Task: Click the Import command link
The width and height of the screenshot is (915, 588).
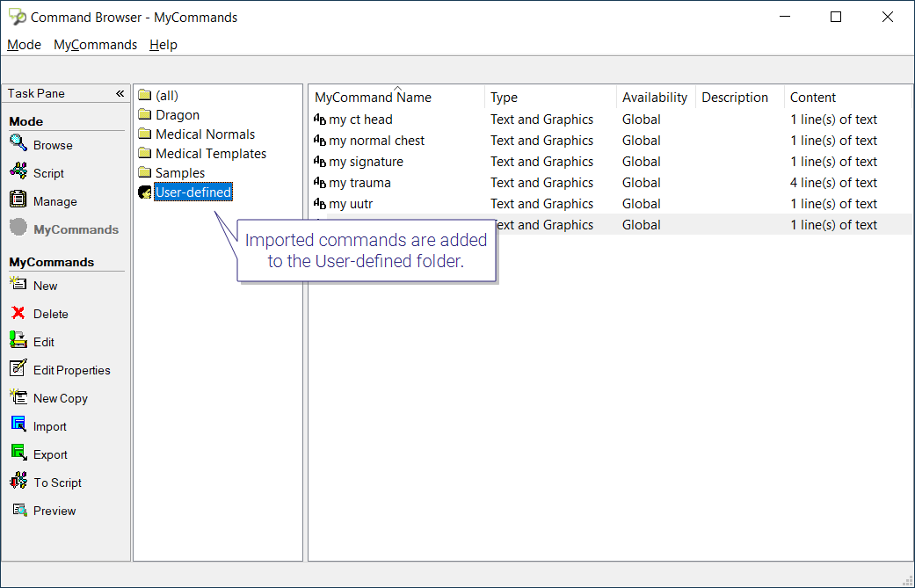Action: tap(49, 426)
